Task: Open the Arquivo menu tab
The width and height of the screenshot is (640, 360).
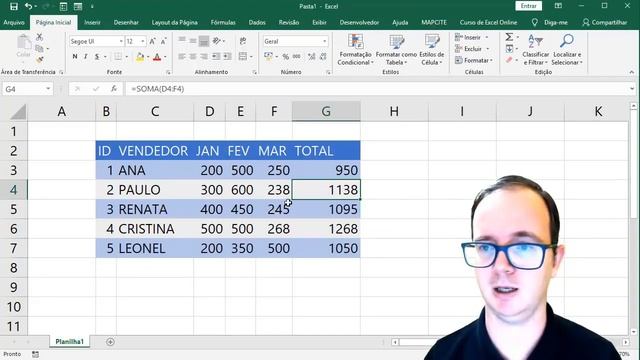Action: click(x=14, y=22)
